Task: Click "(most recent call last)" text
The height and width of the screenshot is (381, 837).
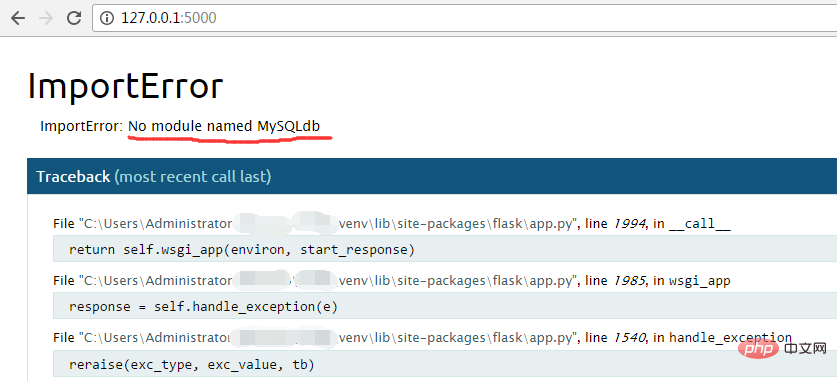Action: (x=193, y=176)
